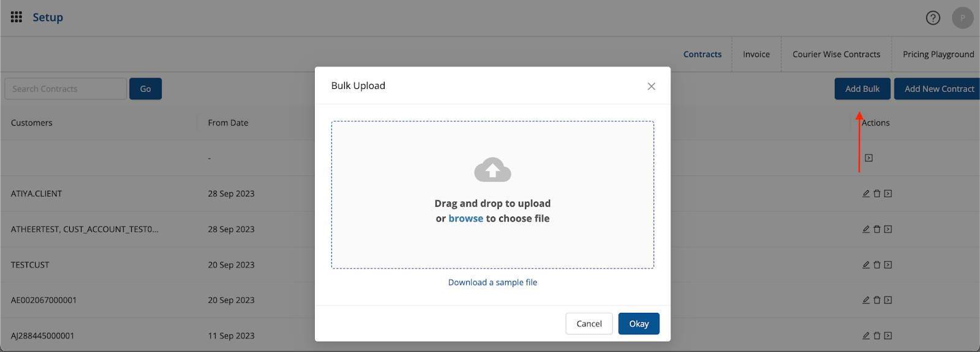
Task: Open the apps grid menu icon
Action: tap(17, 17)
